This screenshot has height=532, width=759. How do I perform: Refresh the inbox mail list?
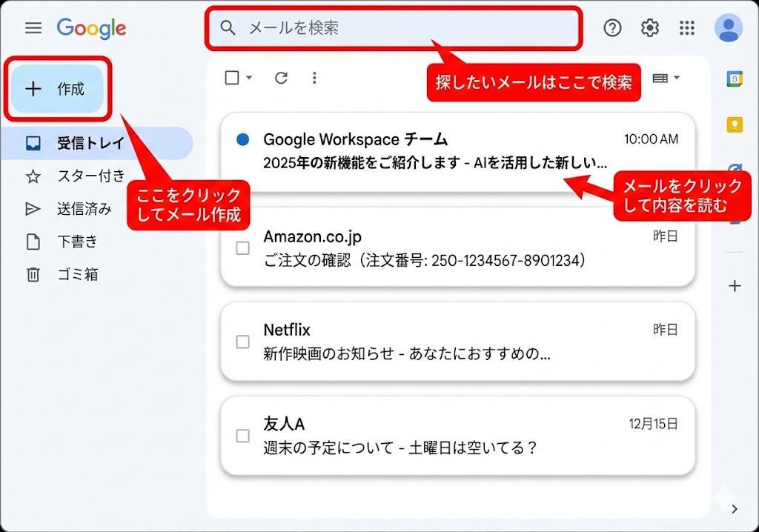coord(281,78)
